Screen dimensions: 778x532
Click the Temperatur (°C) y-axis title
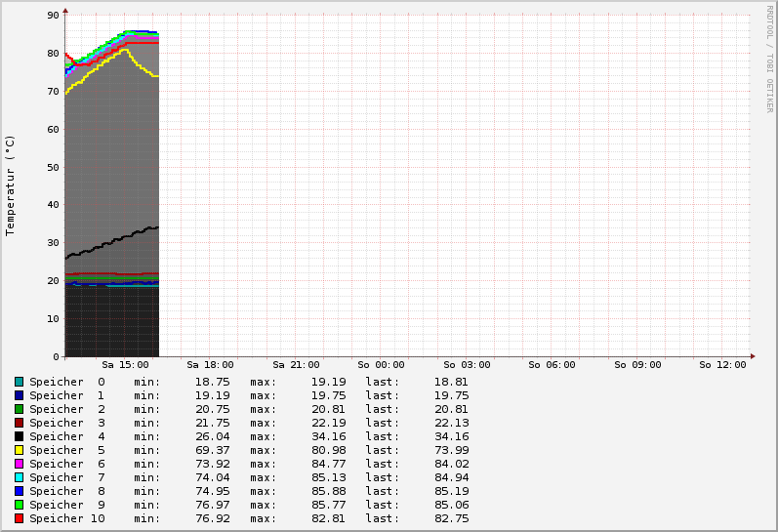tap(11, 185)
